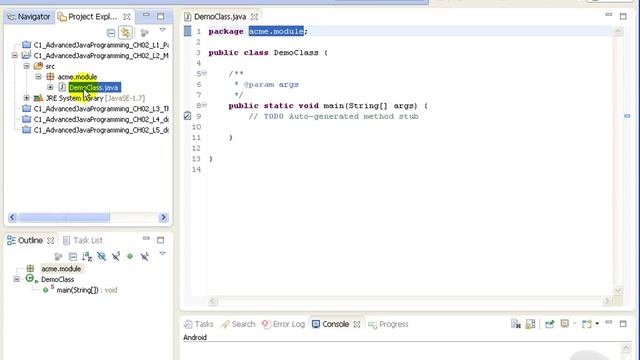The image size is (640, 360).
Task: Expand the JRE System Library node
Action: point(27,98)
